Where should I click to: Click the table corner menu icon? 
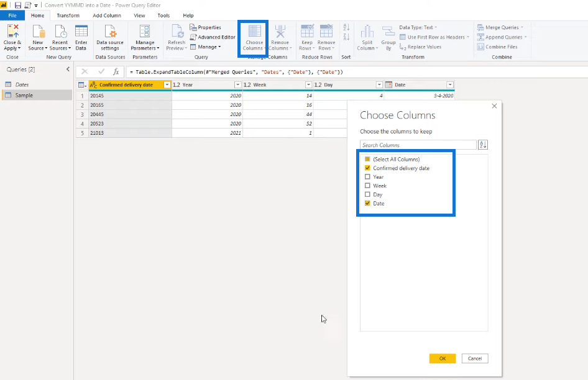tap(82, 85)
